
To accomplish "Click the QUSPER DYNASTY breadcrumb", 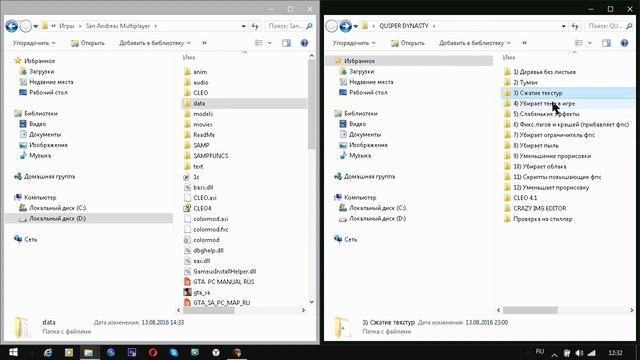I will click(404, 26).
